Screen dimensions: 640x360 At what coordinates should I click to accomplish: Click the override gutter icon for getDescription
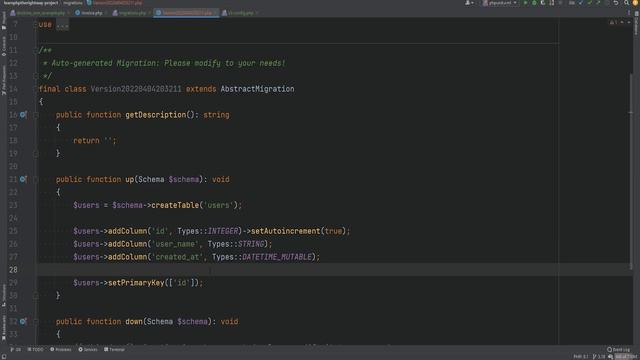(23, 115)
